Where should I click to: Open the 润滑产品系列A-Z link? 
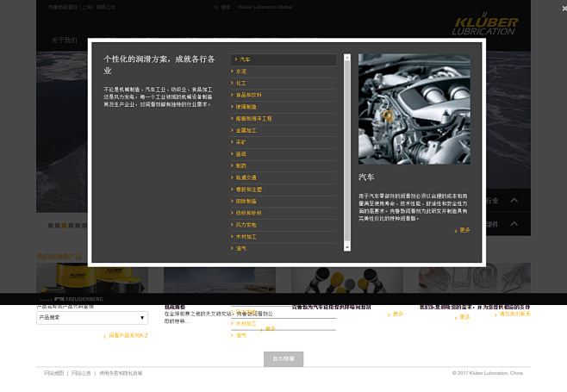coord(126,336)
